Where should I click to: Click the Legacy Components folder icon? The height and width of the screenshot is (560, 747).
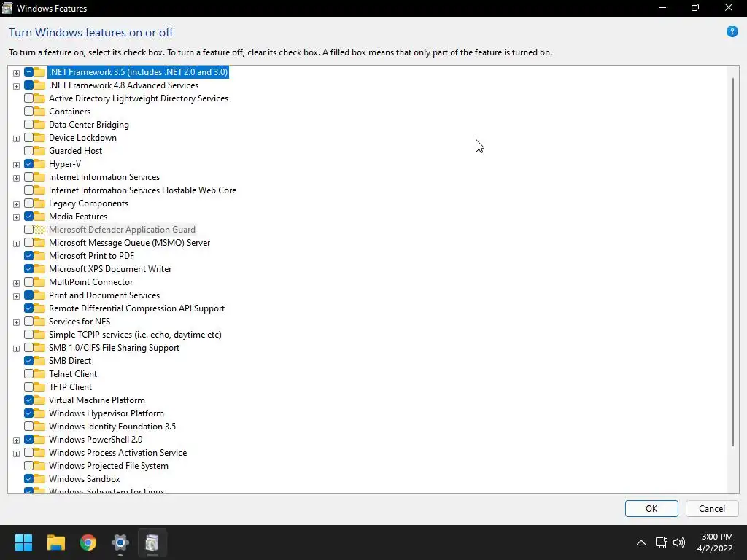(x=39, y=203)
